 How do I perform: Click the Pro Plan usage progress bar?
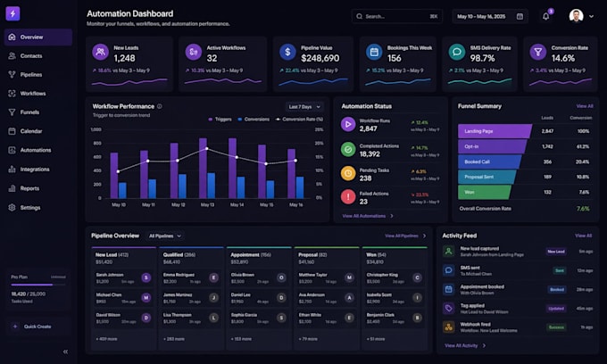[x=38, y=285]
